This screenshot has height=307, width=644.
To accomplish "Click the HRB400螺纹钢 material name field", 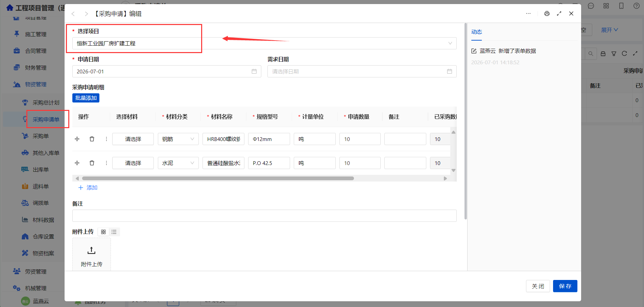I will click(223, 139).
